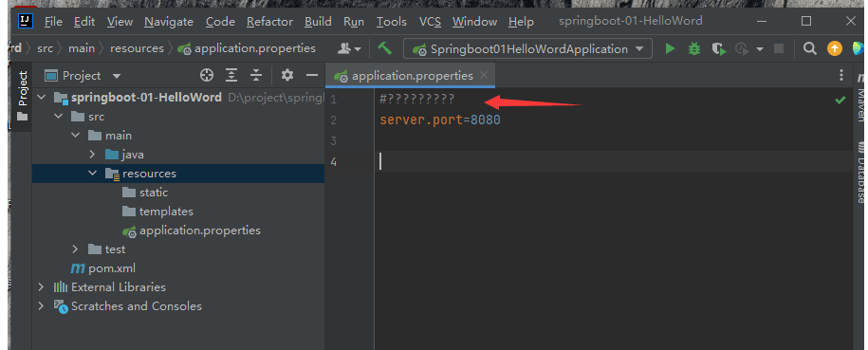The height and width of the screenshot is (350, 868).
Task: Open the Database tool window tab
Action: coord(861,173)
